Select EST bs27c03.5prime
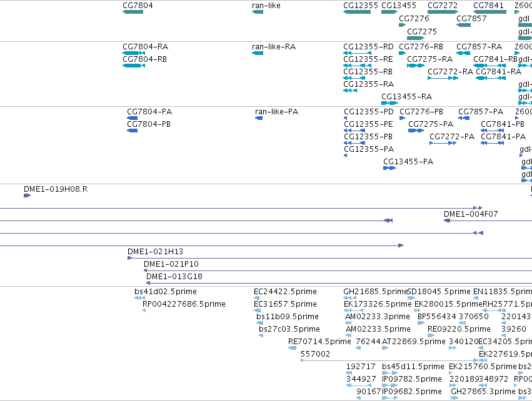The image size is (532, 401). pyautogui.click(x=261, y=335)
